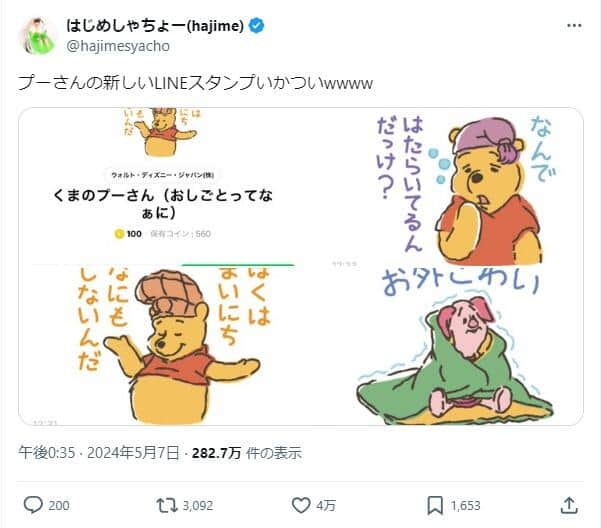Click the 4万 likes count
This screenshot has height=528, width=601.
tap(326, 505)
